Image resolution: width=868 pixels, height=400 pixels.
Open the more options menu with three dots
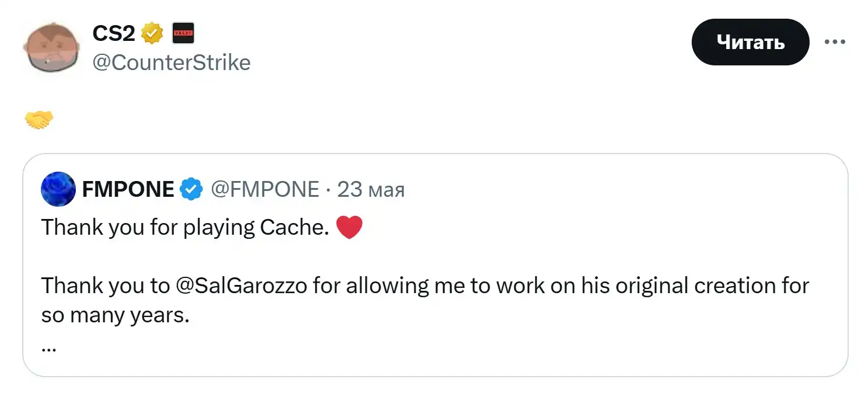click(836, 41)
